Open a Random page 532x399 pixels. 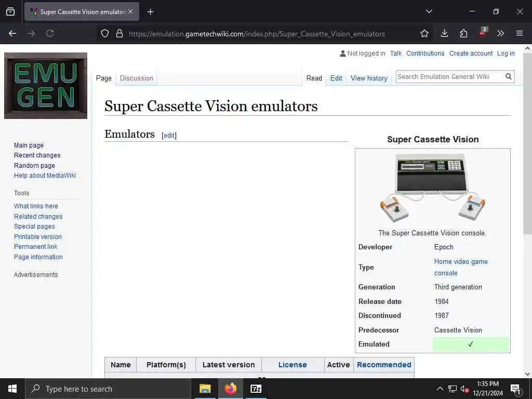(34, 166)
